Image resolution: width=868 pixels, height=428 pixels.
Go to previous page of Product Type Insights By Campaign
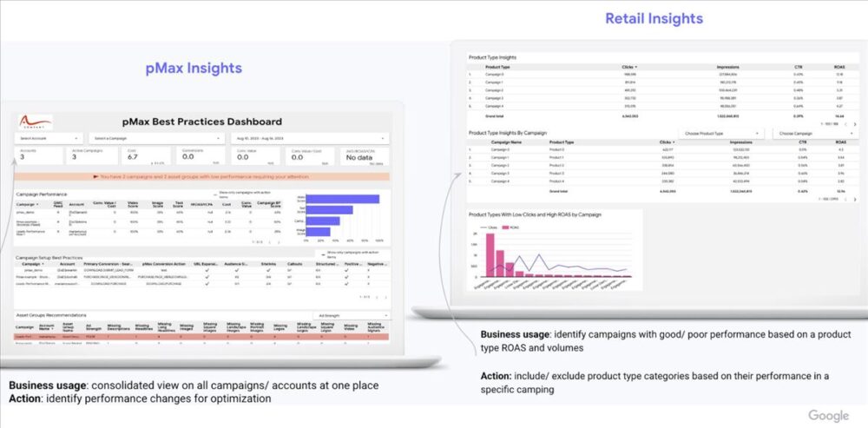coord(846,199)
